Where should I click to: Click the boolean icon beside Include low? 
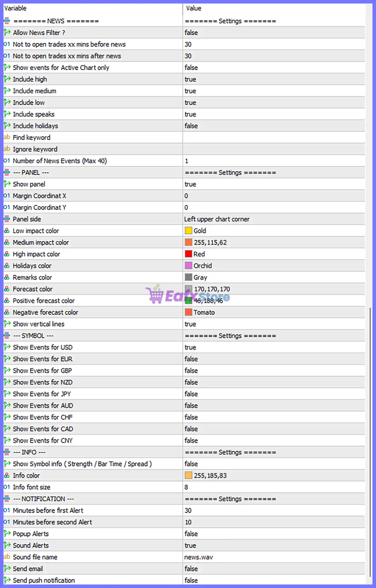(7, 103)
